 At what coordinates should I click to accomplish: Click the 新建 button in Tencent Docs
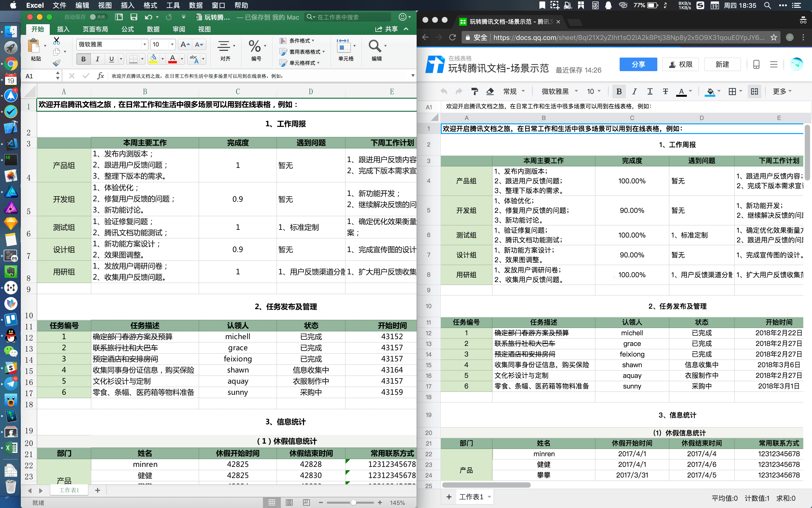722,64
